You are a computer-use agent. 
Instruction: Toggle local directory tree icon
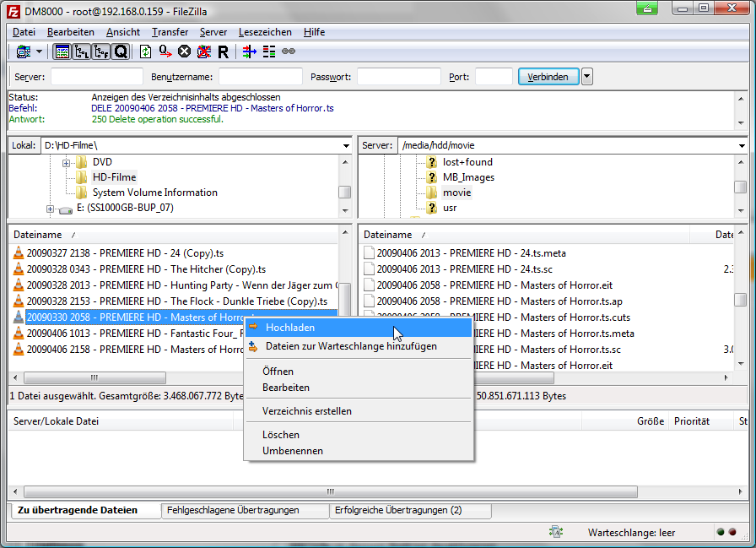coord(82,52)
